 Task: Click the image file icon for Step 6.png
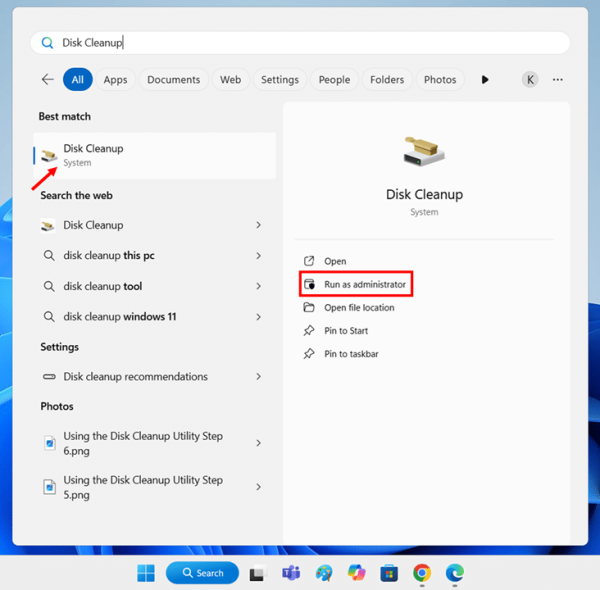click(50, 443)
